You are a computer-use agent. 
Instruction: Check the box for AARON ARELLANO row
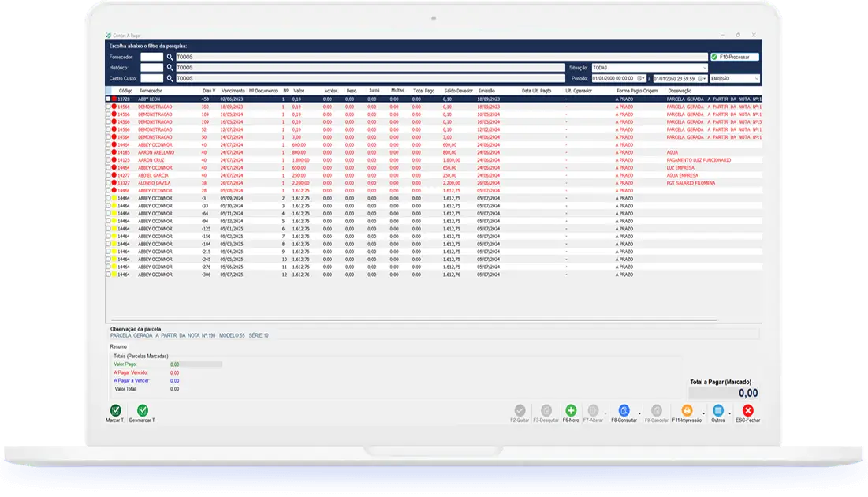[x=109, y=152]
